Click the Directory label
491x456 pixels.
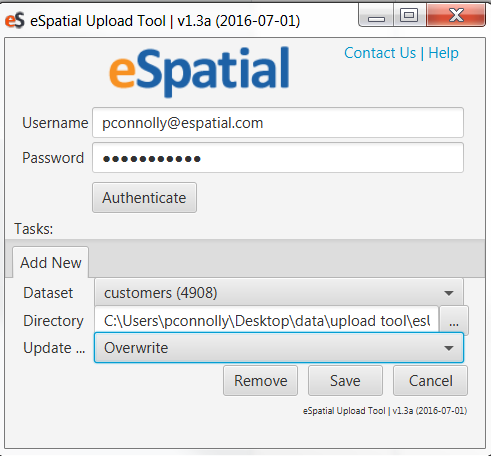click(x=53, y=321)
